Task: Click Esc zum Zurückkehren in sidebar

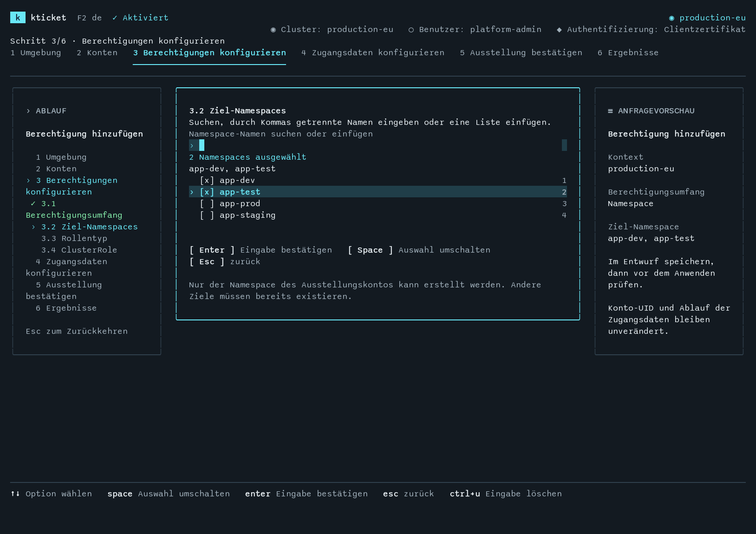Action: pos(77,331)
